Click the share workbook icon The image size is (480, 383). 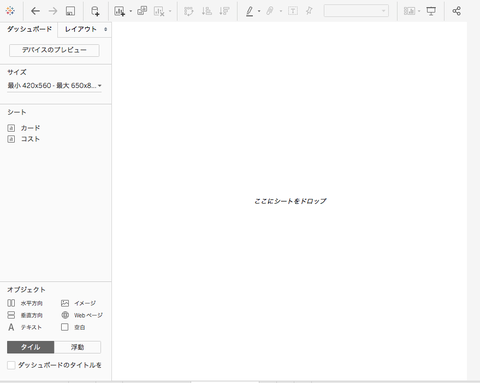point(456,11)
